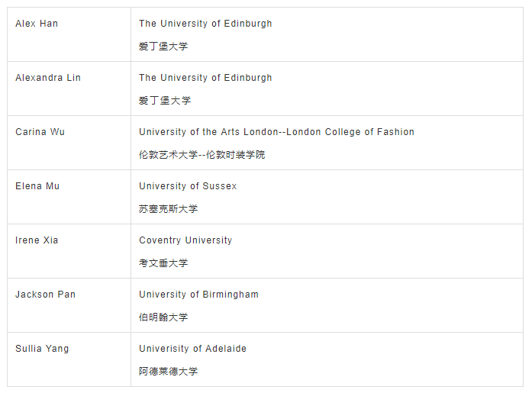Click the Chinese text 考文垂大学
This screenshot has height=393, width=532.
(x=163, y=263)
